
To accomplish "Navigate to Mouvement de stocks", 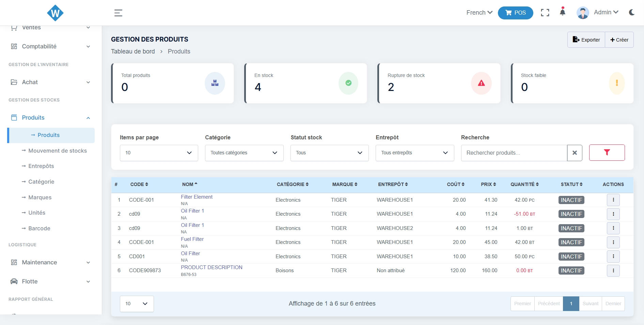I will (57, 151).
